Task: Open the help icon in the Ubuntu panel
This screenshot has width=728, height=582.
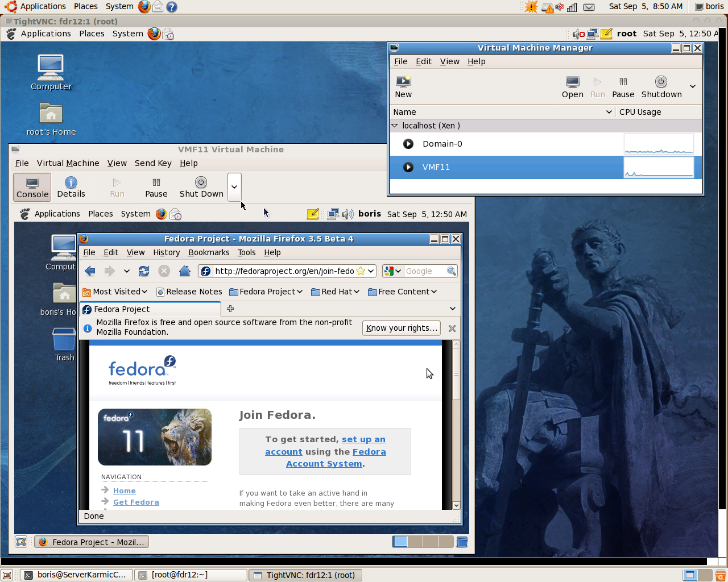Action: (x=171, y=7)
